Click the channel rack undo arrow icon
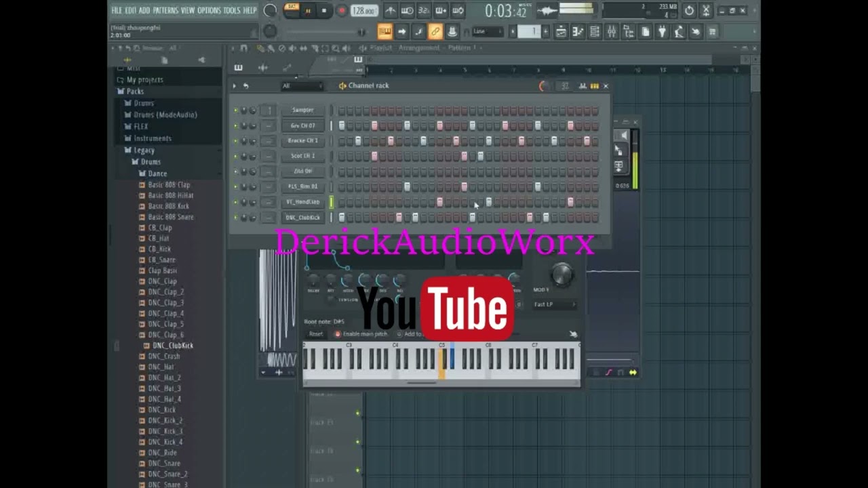The image size is (868, 488). point(245,86)
